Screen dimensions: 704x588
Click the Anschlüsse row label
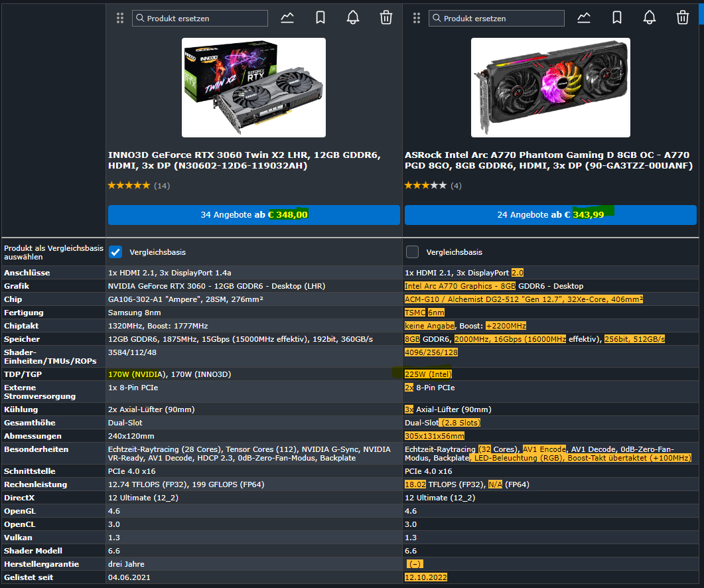[27, 273]
